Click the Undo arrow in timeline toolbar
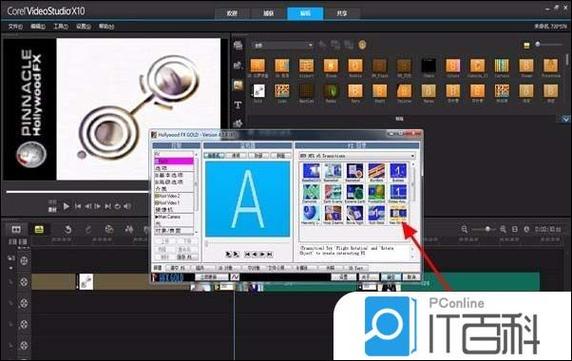Image resolution: width=572 pixels, height=361 pixels. 68,229
